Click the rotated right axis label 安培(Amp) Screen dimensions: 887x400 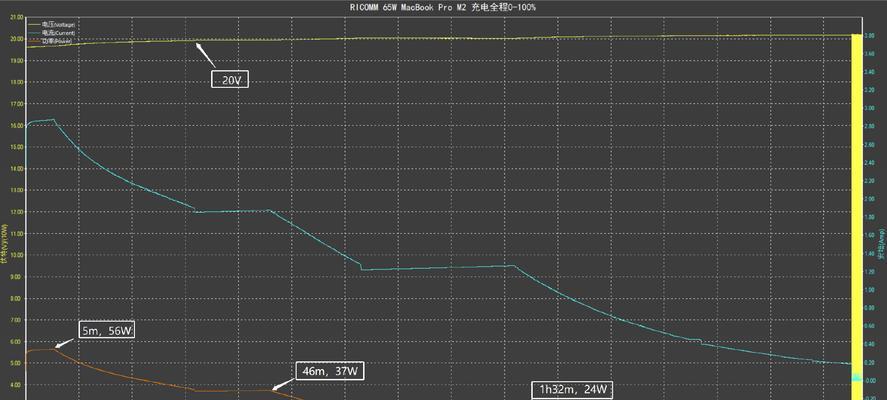(x=881, y=244)
